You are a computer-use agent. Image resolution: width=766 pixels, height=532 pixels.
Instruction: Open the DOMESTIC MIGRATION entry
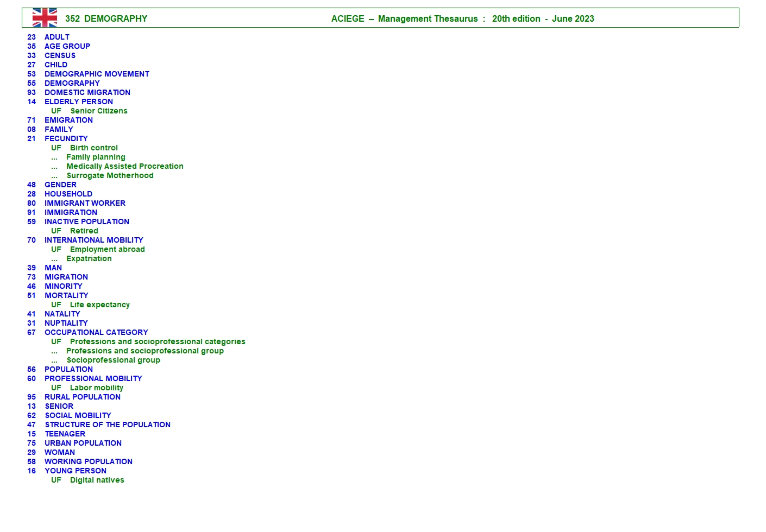pos(87,92)
